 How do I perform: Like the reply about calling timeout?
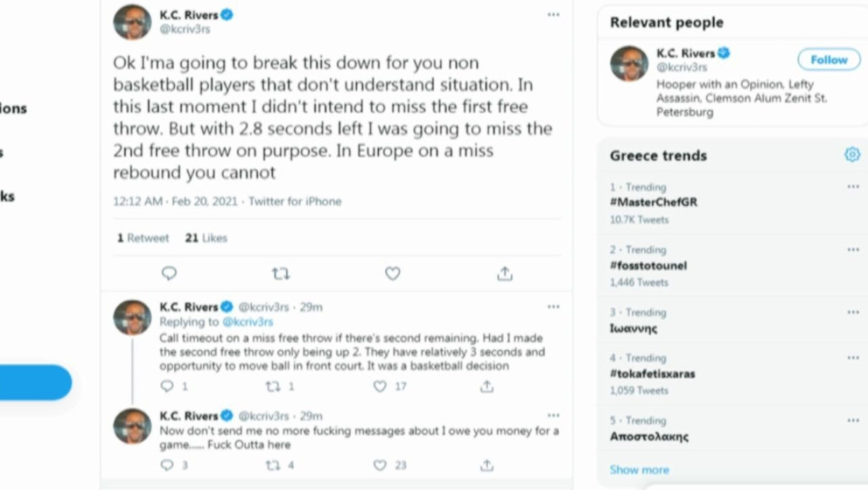[379, 386]
